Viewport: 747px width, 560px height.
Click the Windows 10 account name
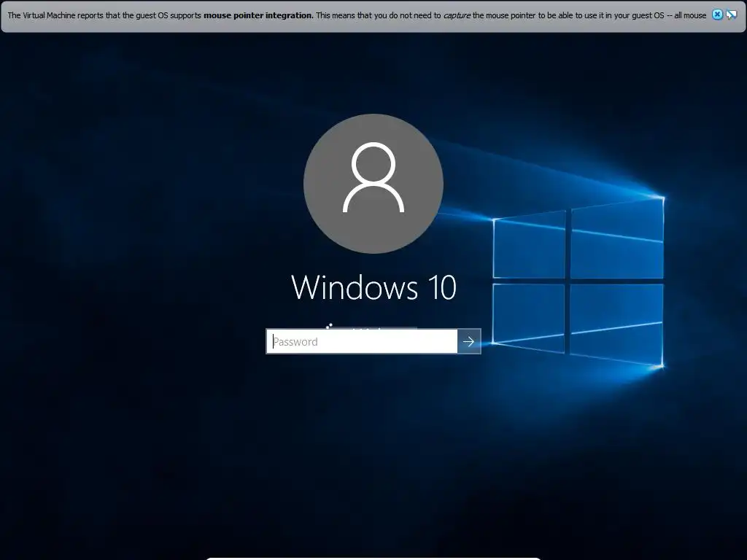tap(374, 287)
